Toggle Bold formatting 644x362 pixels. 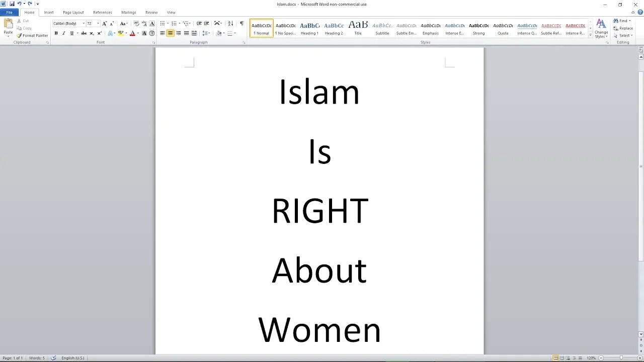[56, 33]
